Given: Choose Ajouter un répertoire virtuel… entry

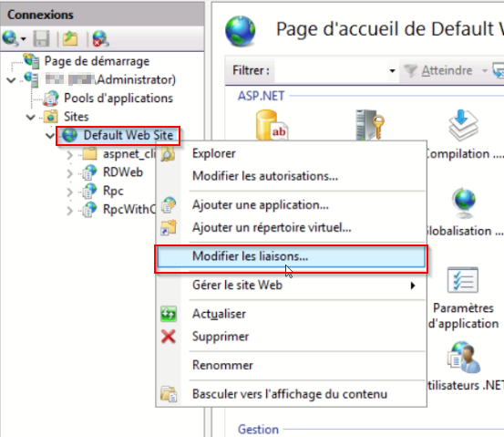Looking at the screenshot, I should click(x=292, y=227).
